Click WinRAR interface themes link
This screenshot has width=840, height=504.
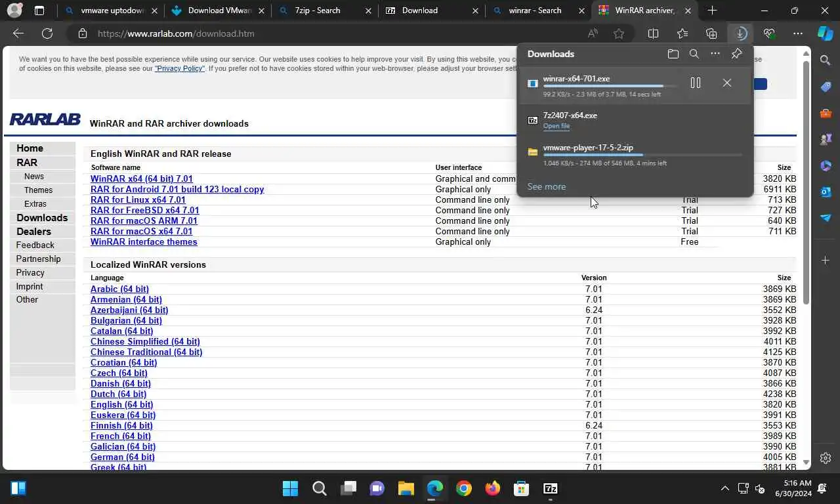144,241
